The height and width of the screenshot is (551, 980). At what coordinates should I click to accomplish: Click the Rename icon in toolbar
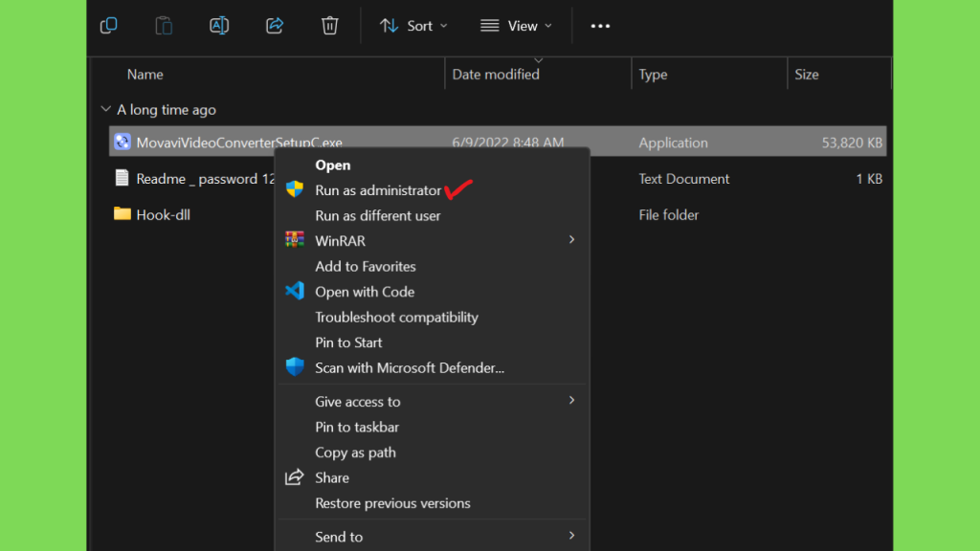pyautogui.click(x=219, y=26)
